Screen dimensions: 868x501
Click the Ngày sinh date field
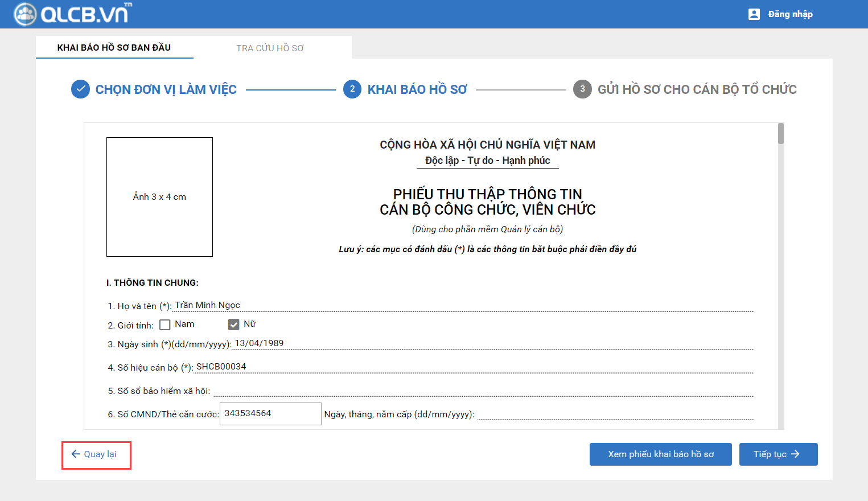point(492,344)
